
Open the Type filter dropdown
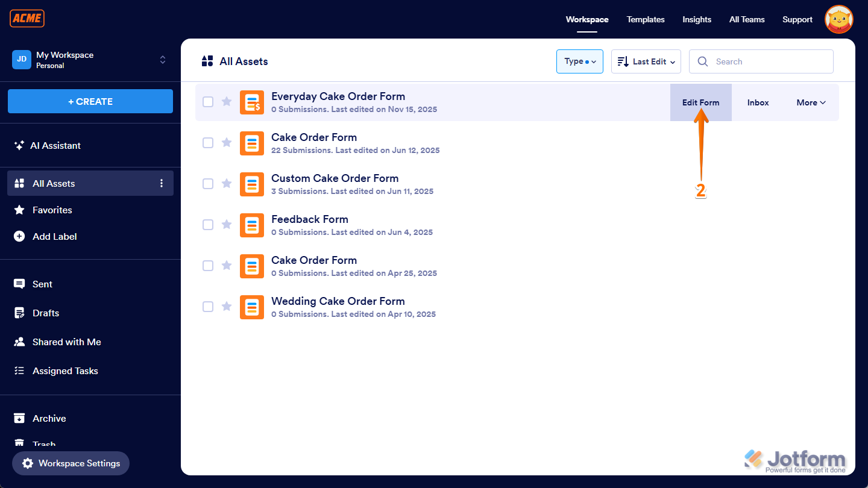[579, 61]
